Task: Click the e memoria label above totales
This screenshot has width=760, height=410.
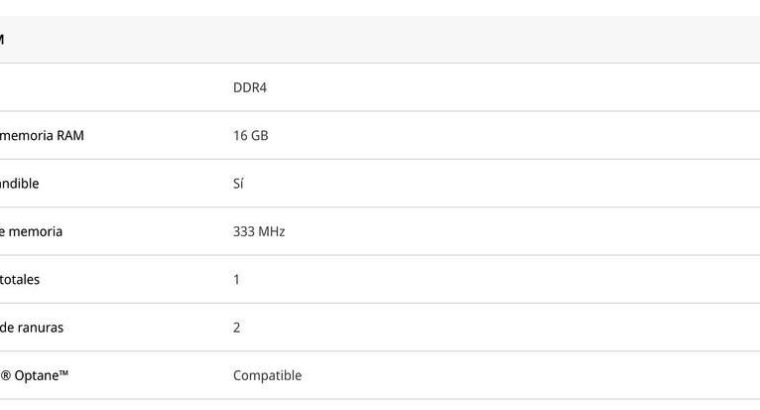Action: [x=31, y=231]
